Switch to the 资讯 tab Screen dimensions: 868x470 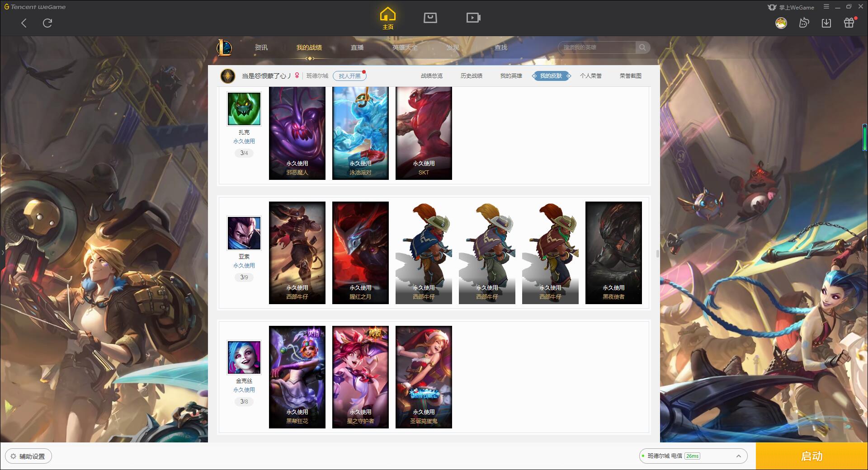(x=261, y=47)
